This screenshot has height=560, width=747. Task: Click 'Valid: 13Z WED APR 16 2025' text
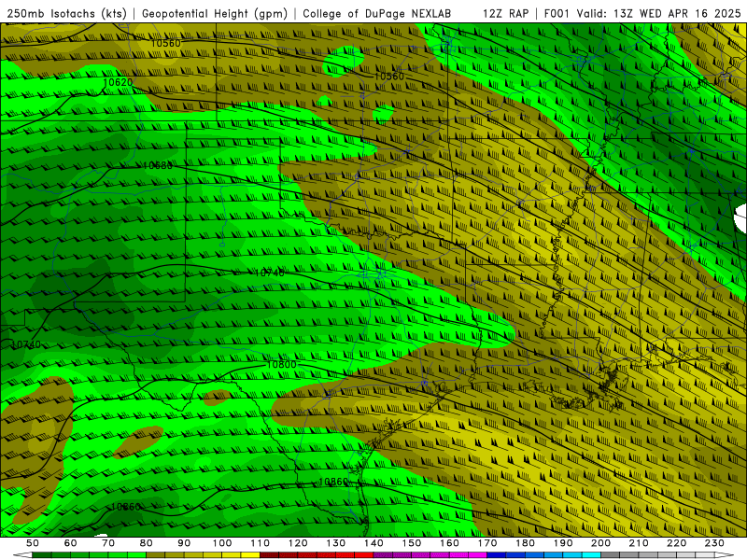[659, 13]
